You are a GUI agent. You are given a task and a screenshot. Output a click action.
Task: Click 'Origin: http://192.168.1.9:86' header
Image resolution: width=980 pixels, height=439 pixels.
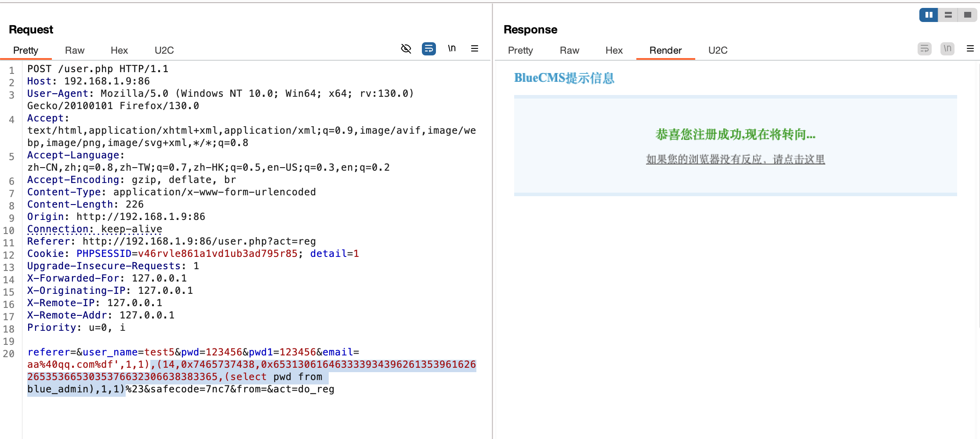tap(116, 217)
